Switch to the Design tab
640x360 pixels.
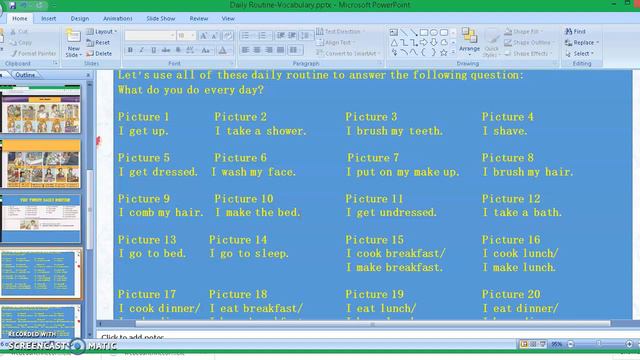point(80,19)
